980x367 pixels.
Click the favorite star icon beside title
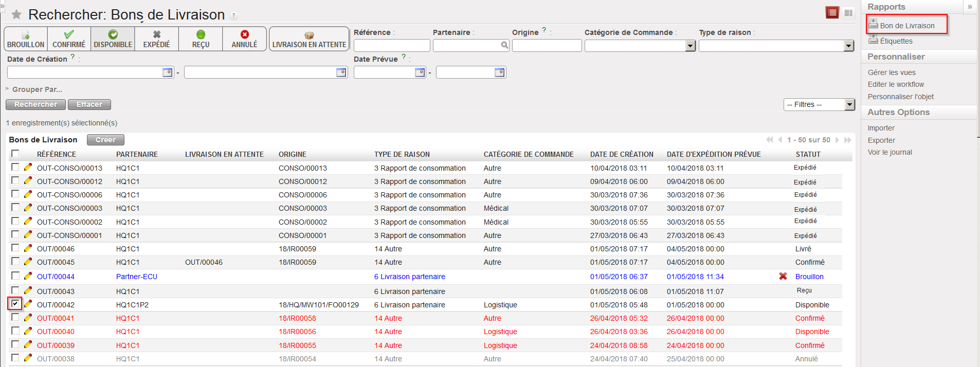pos(16,14)
